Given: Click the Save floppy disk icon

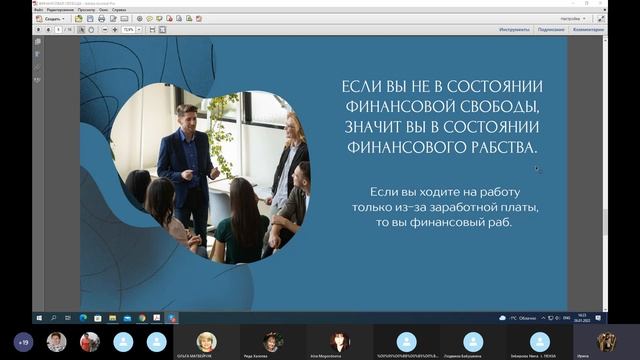Looking at the screenshot, I should [x=90, y=19].
